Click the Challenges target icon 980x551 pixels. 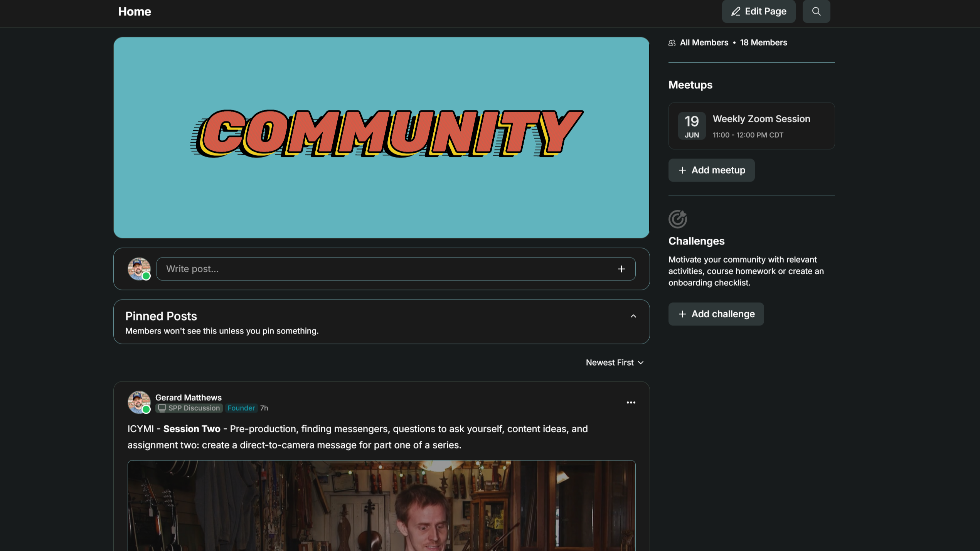(677, 219)
